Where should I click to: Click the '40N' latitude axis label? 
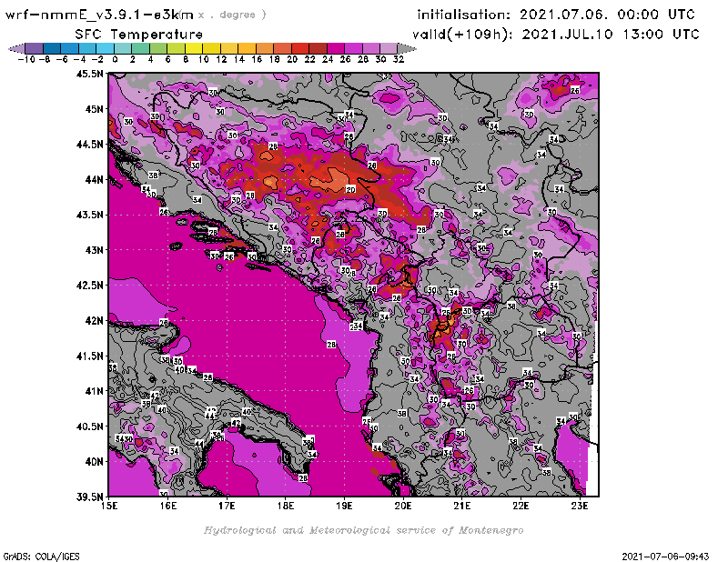coord(94,462)
